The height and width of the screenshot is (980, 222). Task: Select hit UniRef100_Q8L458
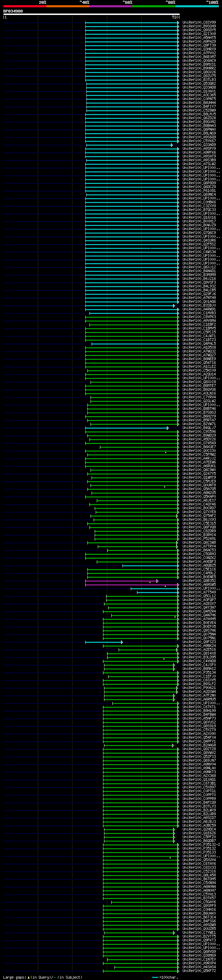tap(199, 875)
